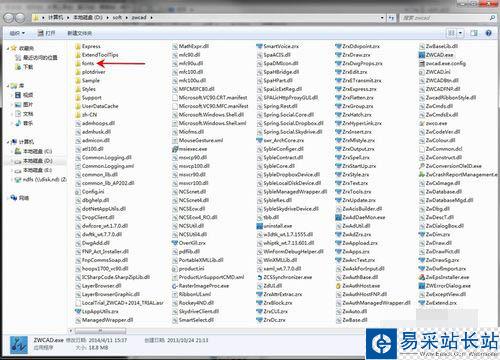Select the zh-CN folder

[86, 115]
